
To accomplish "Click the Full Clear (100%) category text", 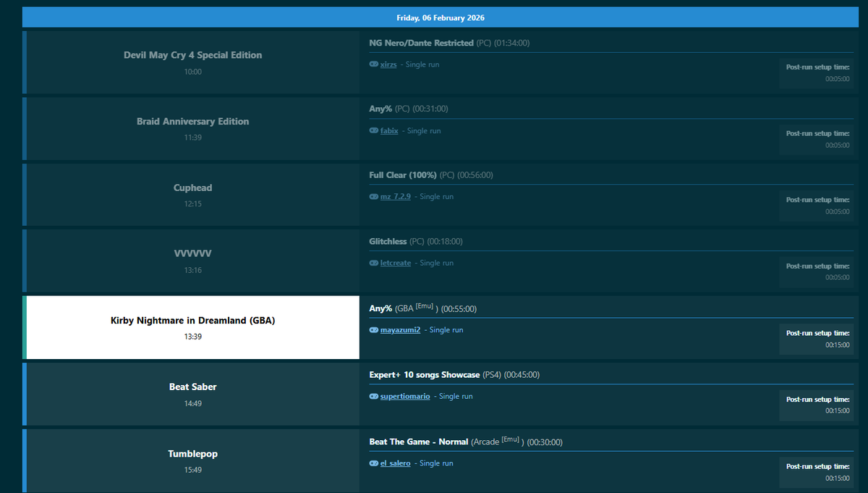I will [403, 175].
